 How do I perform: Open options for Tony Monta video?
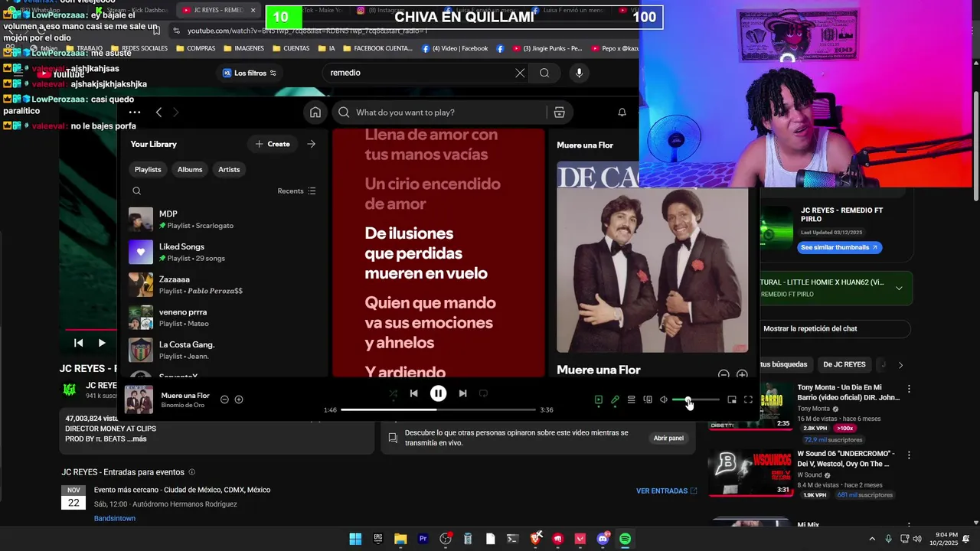point(909,389)
